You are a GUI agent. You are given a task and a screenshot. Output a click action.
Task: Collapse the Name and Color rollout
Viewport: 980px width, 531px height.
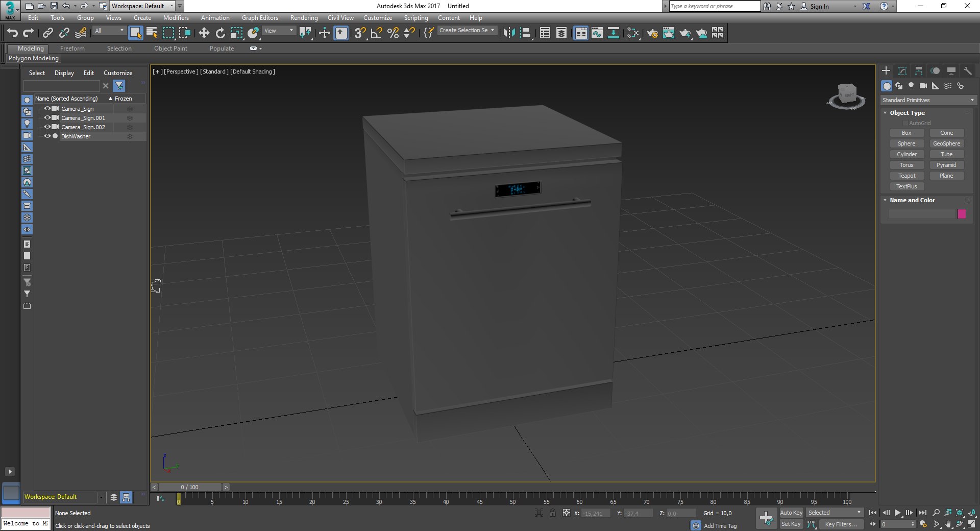coord(912,200)
